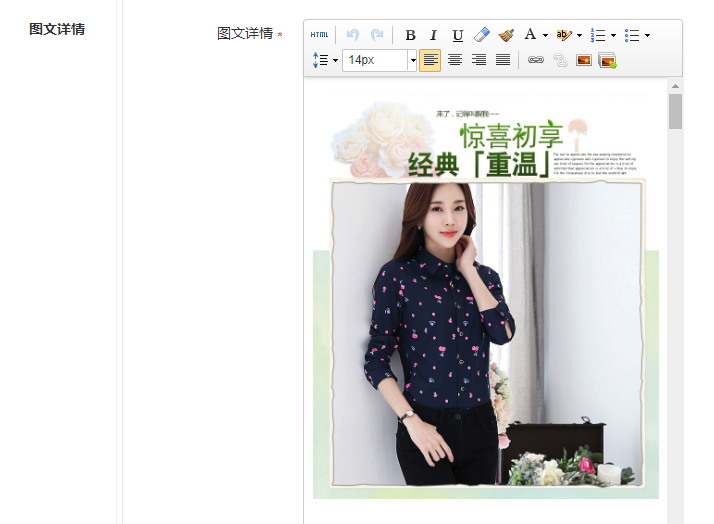Expand the numbered list options
The image size is (714, 524).
click(613, 36)
